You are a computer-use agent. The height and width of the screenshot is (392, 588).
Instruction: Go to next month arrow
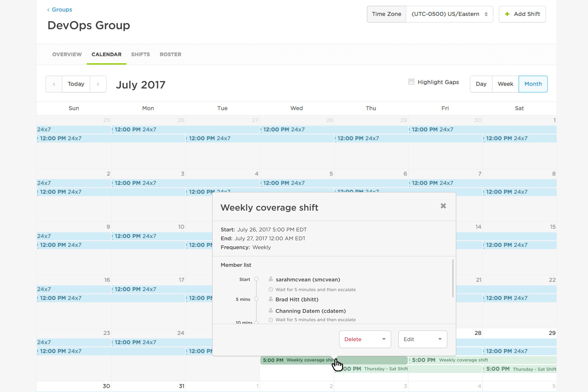(x=98, y=84)
